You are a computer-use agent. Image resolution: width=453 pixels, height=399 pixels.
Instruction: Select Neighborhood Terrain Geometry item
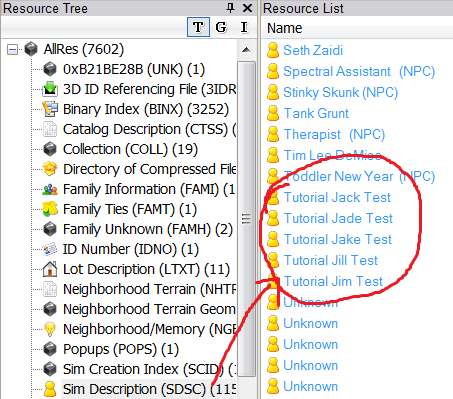[149, 309]
